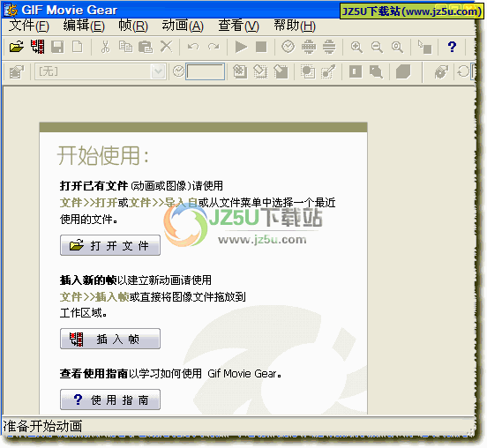Click the overlapping shapes icon after dark rectangle
This screenshot has height=448, width=487.
click(x=376, y=71)
